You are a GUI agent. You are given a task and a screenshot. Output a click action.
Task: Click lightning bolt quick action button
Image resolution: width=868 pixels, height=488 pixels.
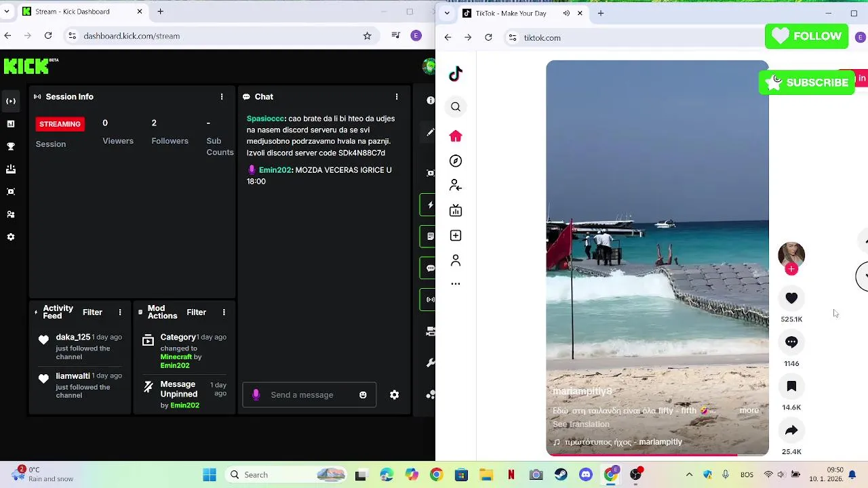click(429, 205)
